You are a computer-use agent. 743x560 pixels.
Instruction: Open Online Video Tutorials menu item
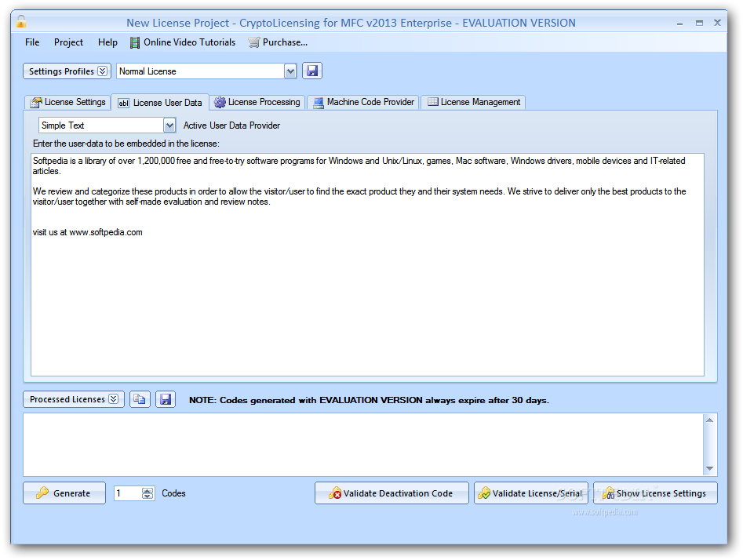(x=183, y=42)
